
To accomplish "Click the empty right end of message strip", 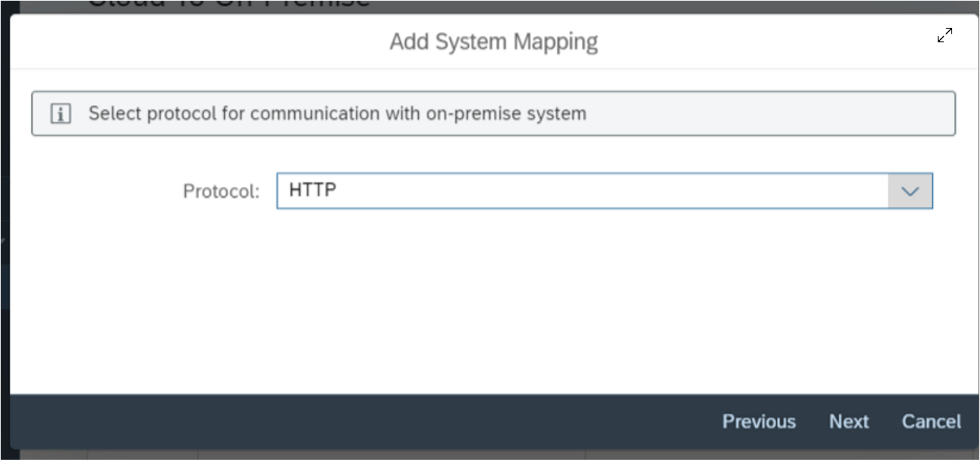I will coord(827,114).
